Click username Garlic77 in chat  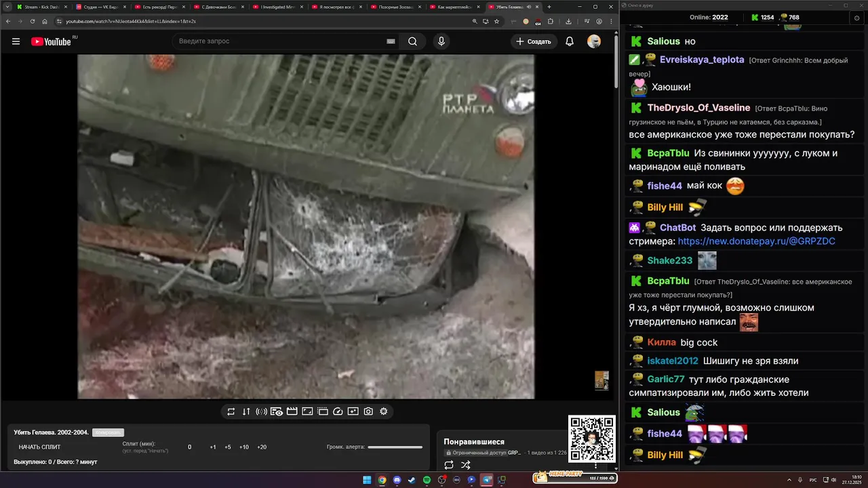(666, 379)
